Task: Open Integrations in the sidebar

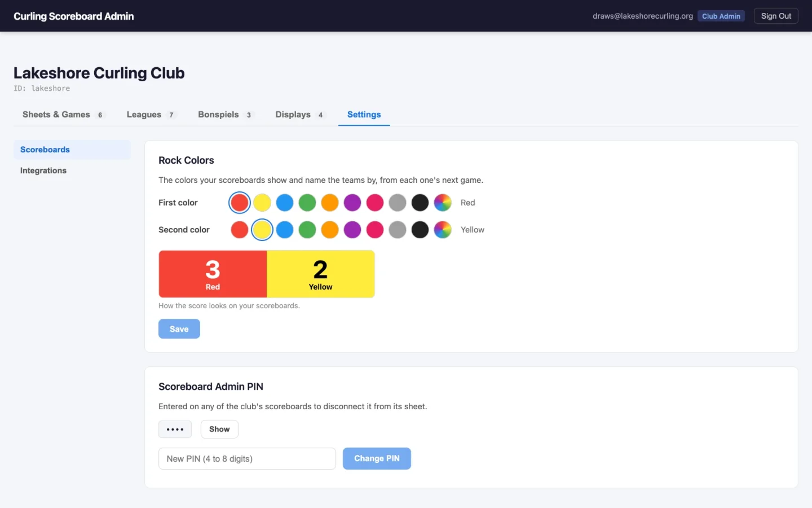Action: [x=72, y=170]
